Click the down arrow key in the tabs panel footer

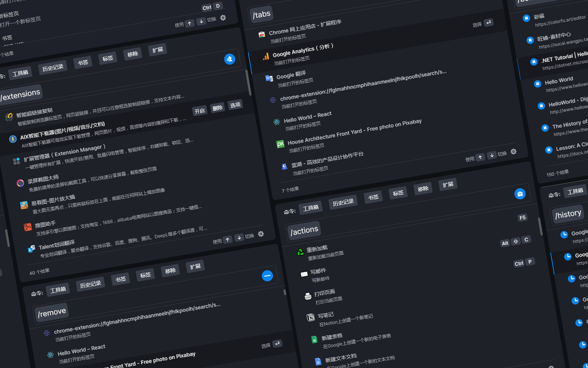tap(492, 155)
